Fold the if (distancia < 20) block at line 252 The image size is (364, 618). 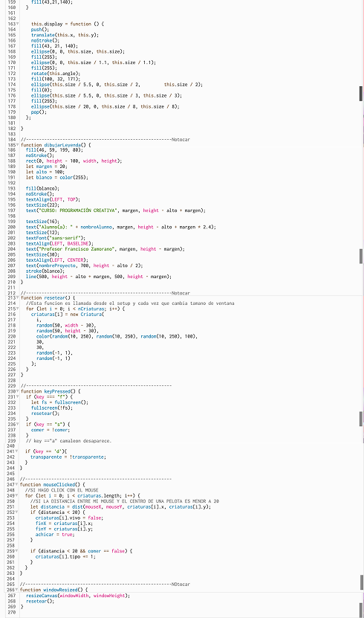(16, 512)
